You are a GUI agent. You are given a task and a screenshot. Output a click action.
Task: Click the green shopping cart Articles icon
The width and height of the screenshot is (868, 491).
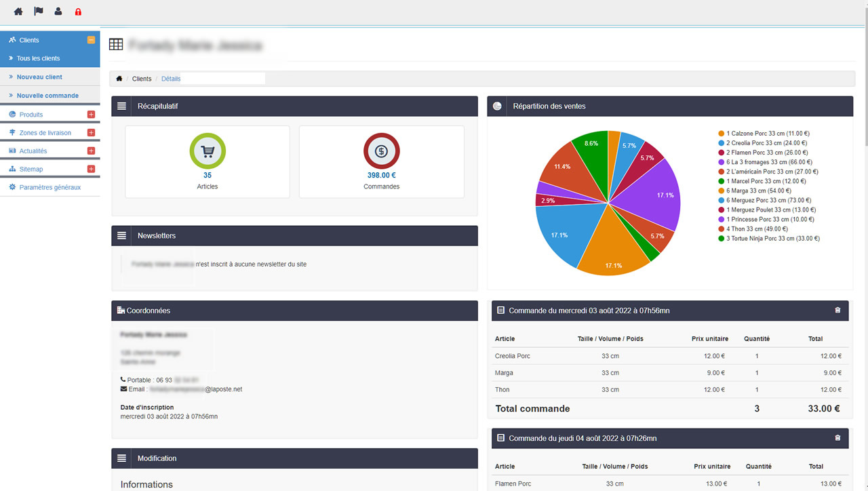(208, 151)
